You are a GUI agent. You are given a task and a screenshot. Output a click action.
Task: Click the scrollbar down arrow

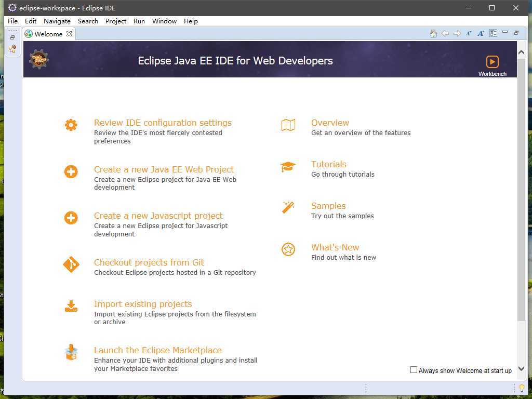tap(521, 368)
